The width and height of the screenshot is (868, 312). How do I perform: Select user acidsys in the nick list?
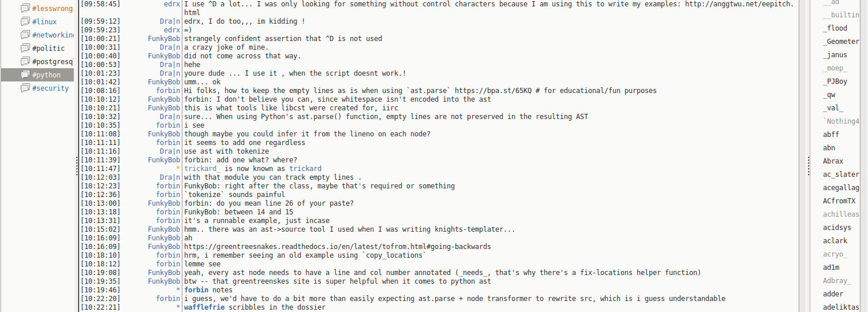pos(837,228)
